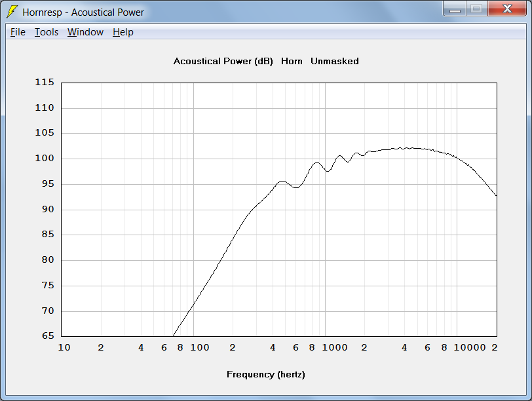This screenshot has height=401, width=532.
Task: Click the 'Frequency (hertz)' axis label
Action: pos(265,375)
